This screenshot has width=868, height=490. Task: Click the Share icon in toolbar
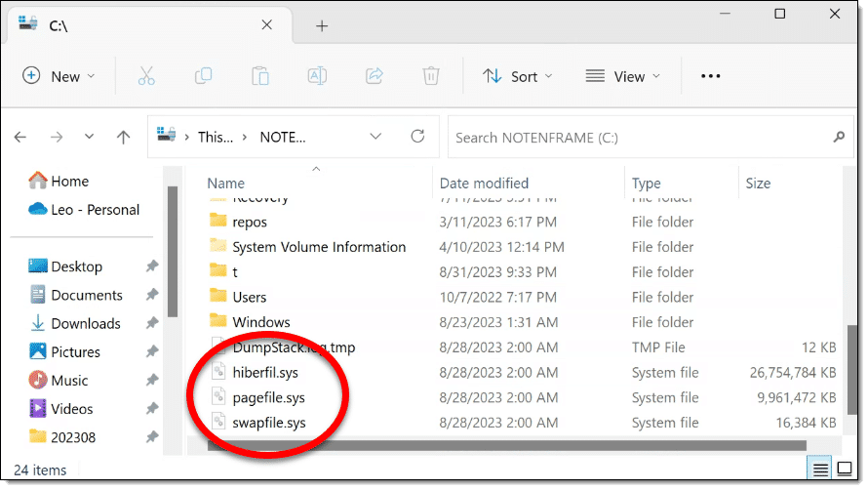tap(374, 76)
